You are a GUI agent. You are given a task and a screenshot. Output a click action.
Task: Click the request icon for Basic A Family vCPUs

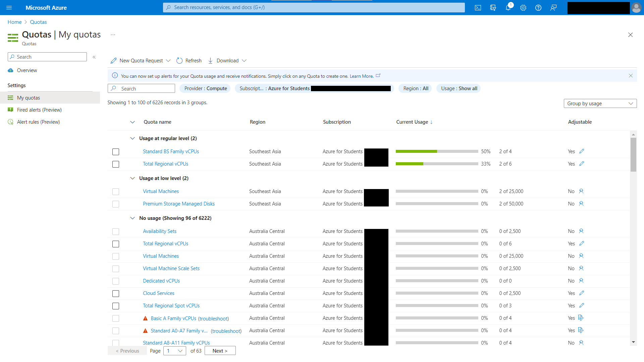pos(581,318)
